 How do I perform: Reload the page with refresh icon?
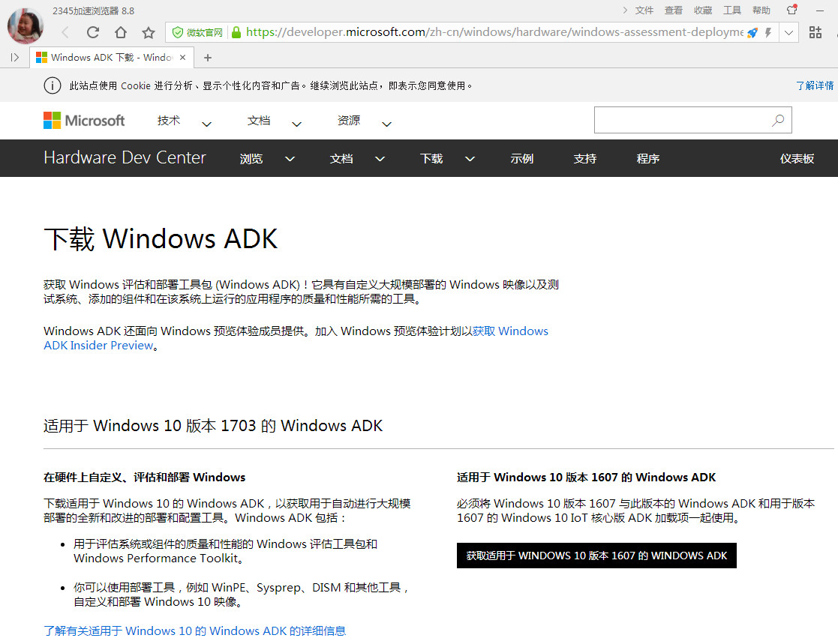(93, 32)
